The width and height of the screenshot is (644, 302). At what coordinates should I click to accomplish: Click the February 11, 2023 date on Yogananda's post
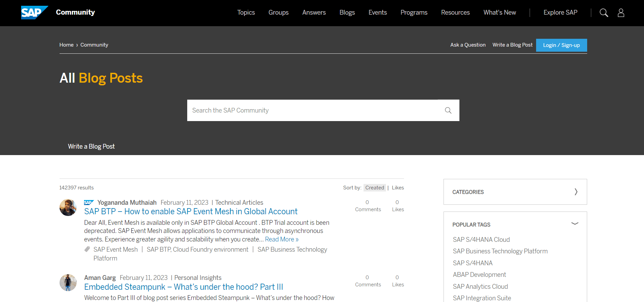pos(184,203)
